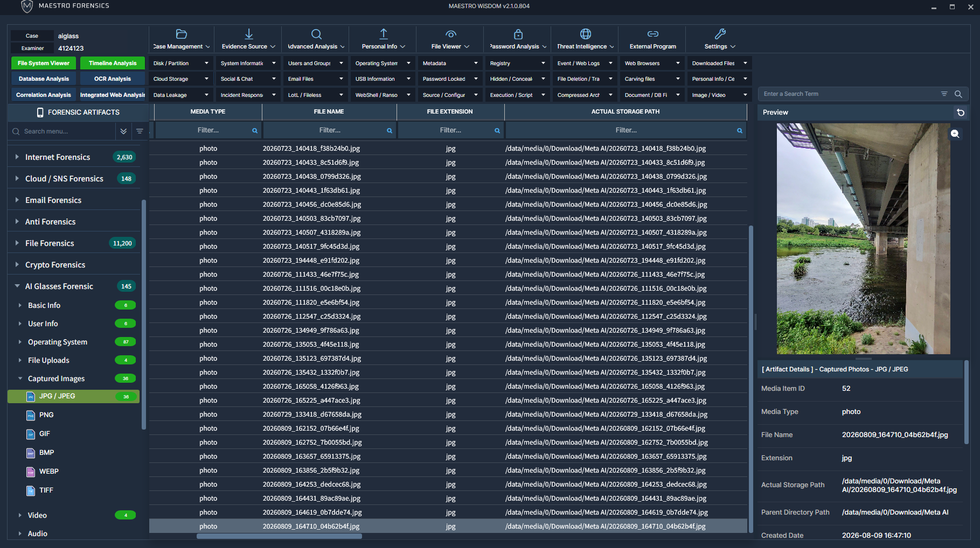Select row 20260723_140418_f38b24b0.jpg
The height and width of the screenshot is (548, 980).
[448, 149]
